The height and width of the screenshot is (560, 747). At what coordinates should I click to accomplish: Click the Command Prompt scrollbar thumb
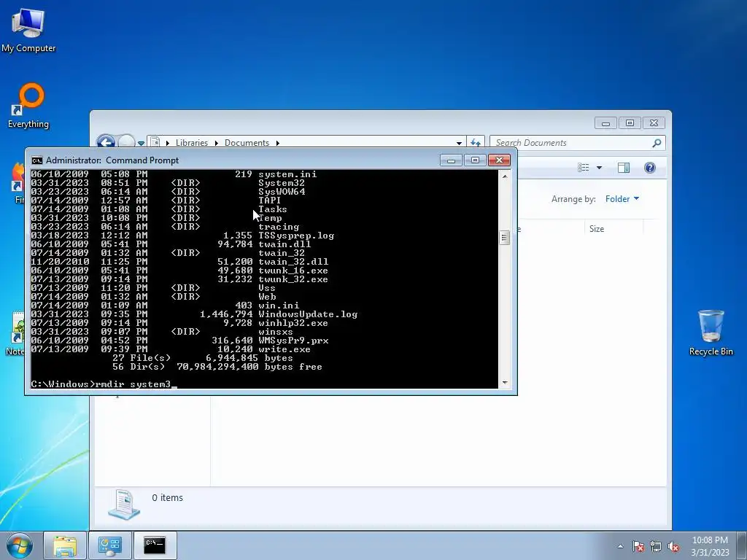point(505,237)
